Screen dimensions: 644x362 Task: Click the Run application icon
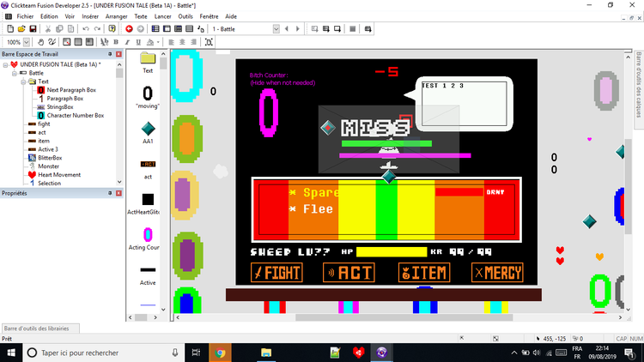click(325, 28)
